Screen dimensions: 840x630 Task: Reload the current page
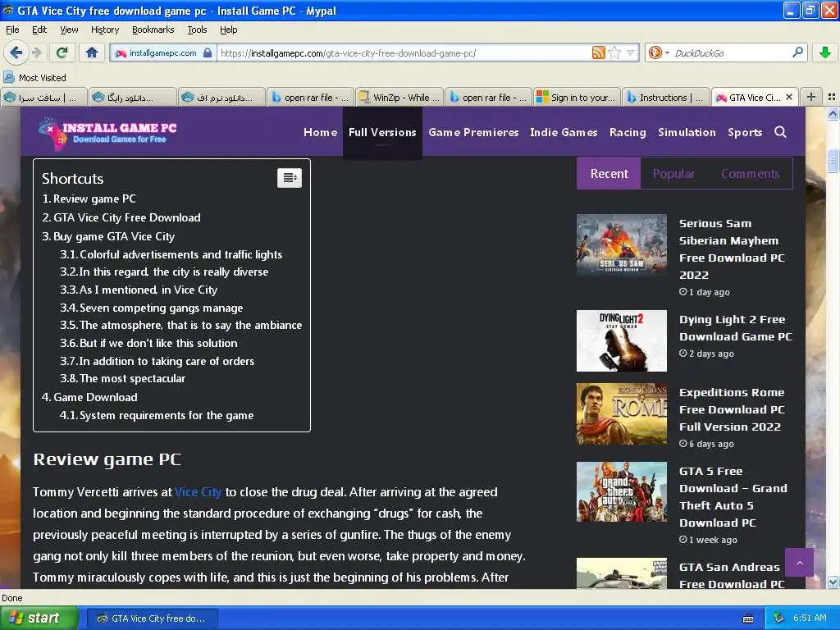(62, 52)
